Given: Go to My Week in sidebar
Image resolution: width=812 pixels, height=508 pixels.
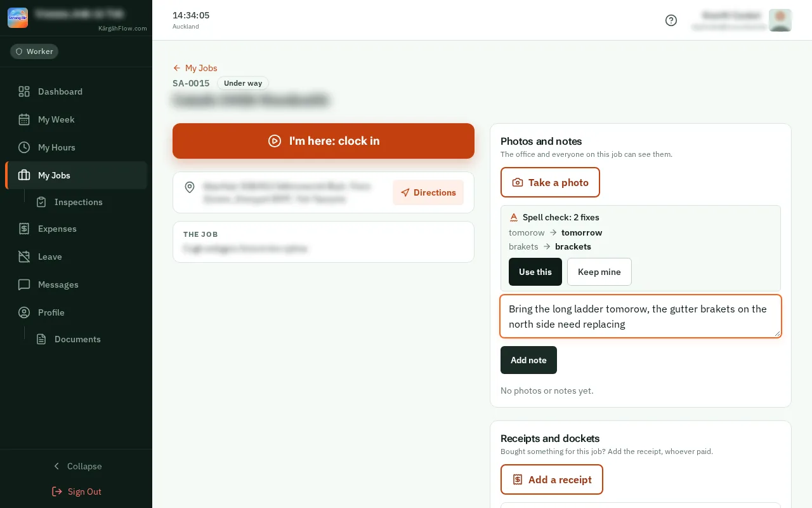Looking at the screenshot, I should click(x=76, y=119).
